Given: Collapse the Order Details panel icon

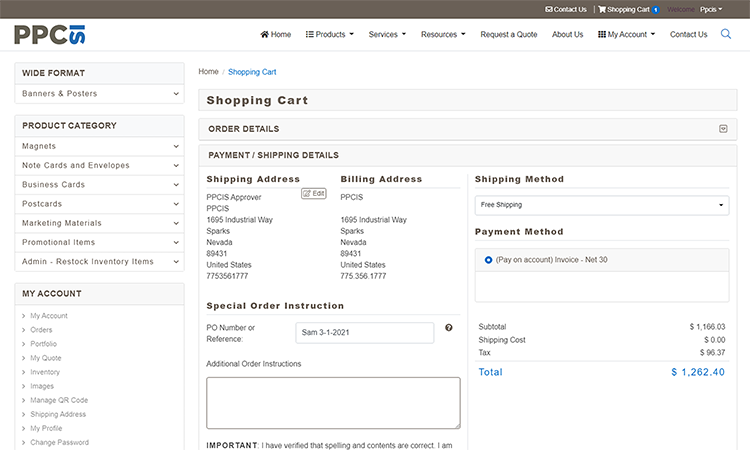Looking at the screenshot, I should 723,129.
